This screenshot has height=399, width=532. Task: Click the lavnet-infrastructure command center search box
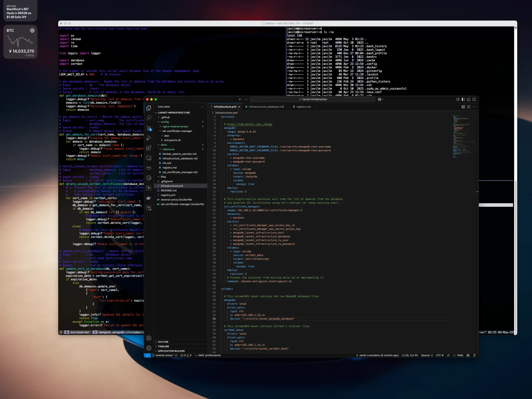coord(313,99)
